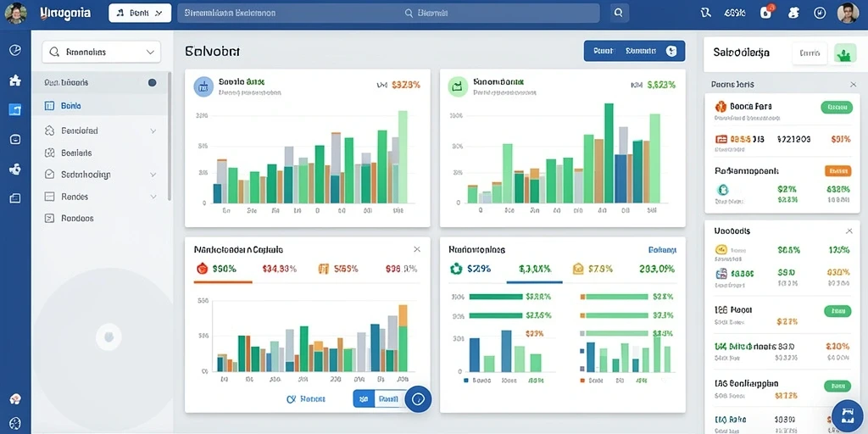Toggle the orange legend marker under right mini chart
The height and width of the screenshot is (434, 868).
pyautogui.click(x=582, y=381)
